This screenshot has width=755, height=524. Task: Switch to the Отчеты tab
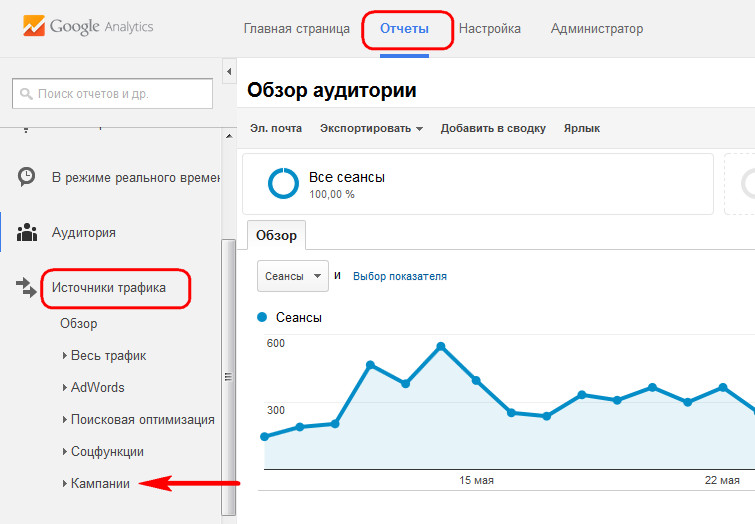click(404, 28)
